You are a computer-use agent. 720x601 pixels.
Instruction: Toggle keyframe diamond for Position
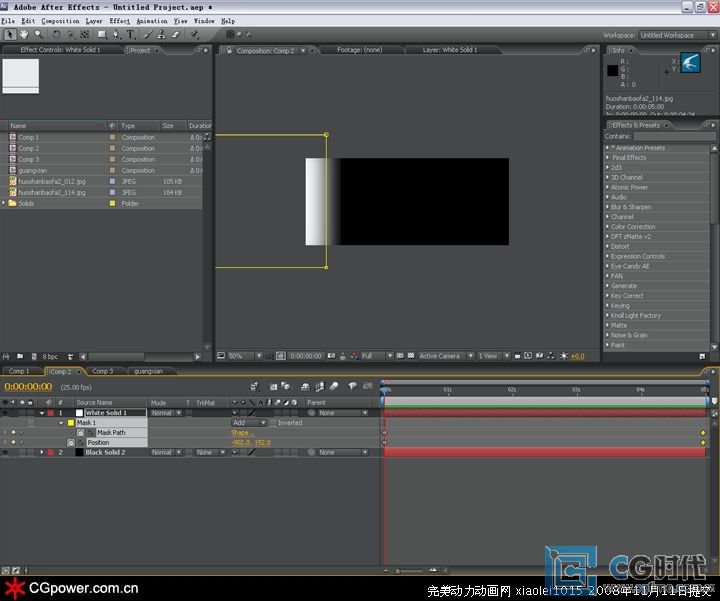13,443
